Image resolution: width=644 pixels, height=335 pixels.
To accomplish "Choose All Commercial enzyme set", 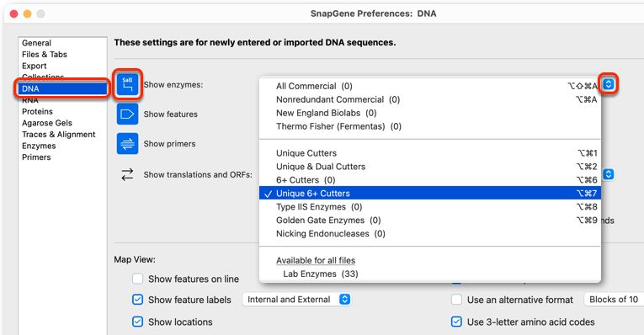I will [430, 86].
